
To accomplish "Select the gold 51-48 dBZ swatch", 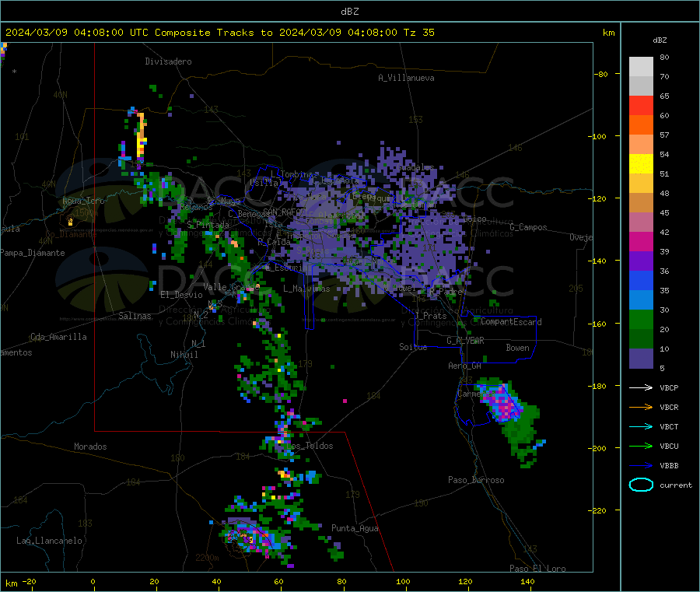I will (x=641, y=183).
